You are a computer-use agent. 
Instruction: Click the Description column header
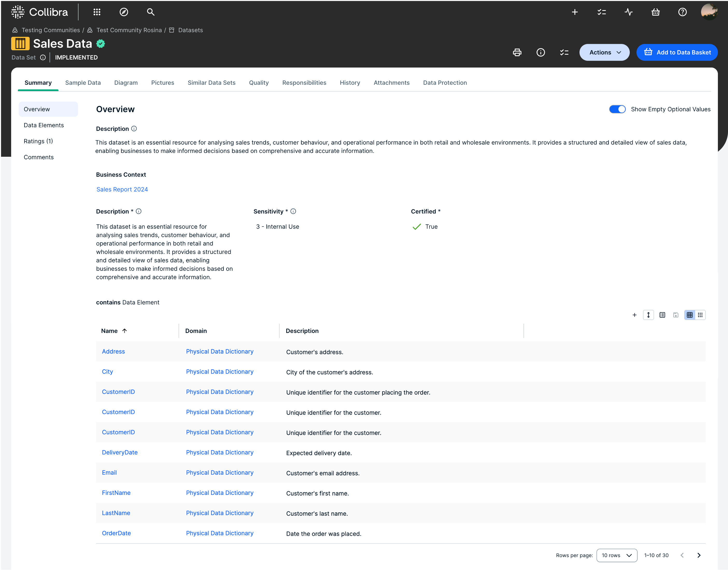[x=302, y=331]
